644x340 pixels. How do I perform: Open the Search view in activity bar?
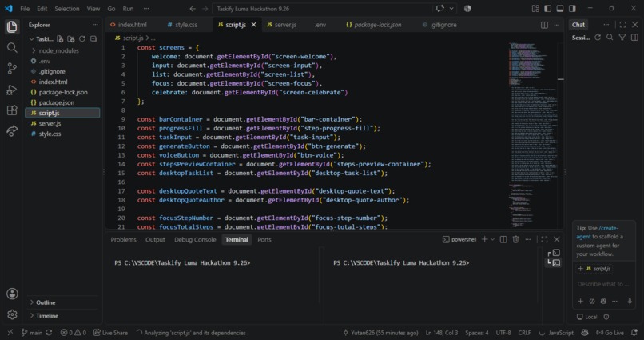[x=12, y=48]
